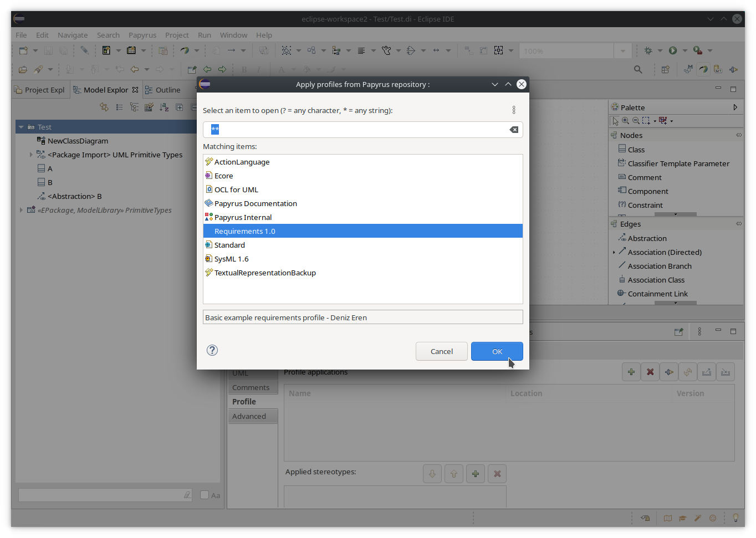Click the Model Explorer filter field

tap(105, 495)
